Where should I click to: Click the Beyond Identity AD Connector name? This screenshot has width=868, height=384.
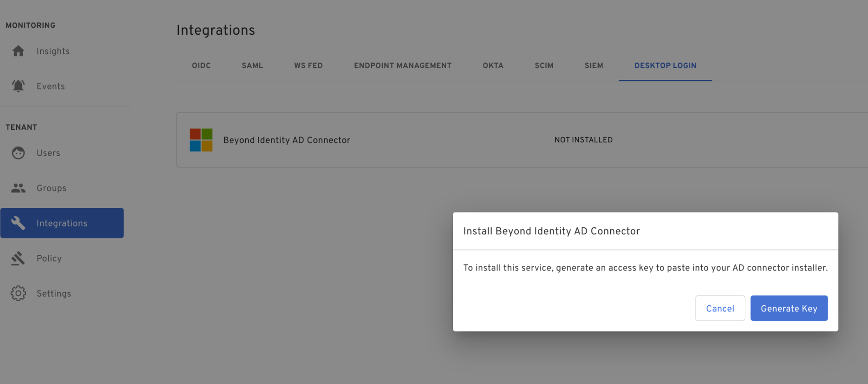(x=287, y=140)
